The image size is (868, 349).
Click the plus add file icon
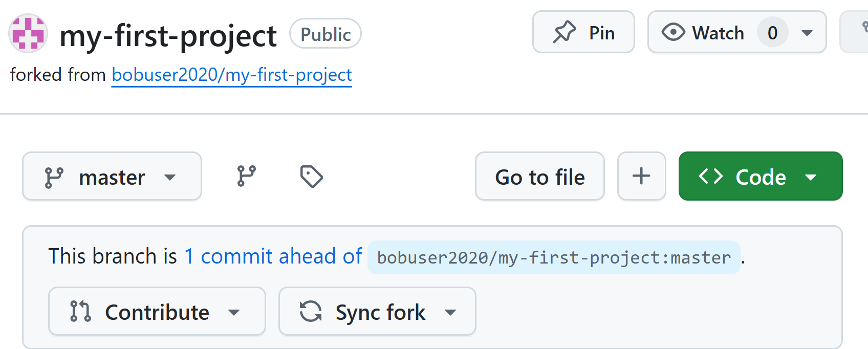[641, 176]
